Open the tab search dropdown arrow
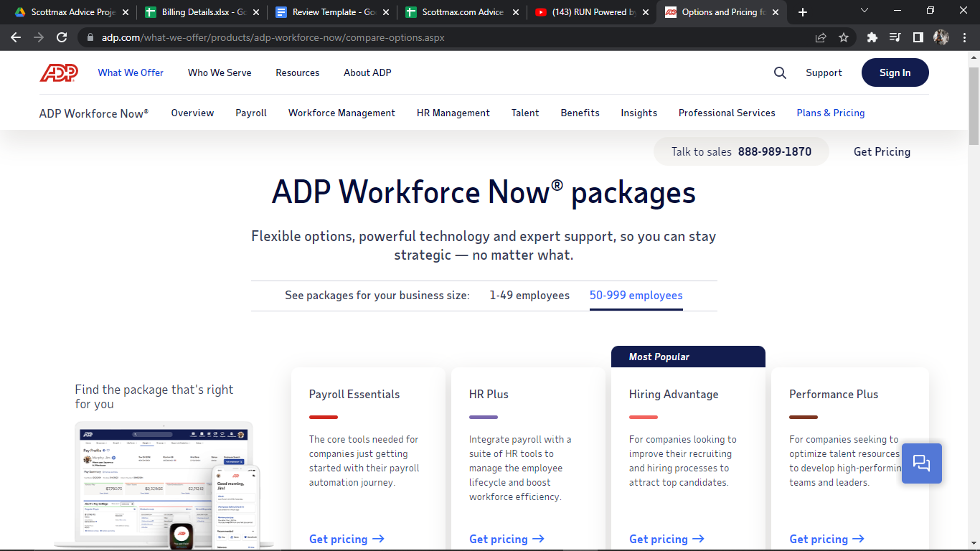This screenshot has height=551, width=980. [x=864, y=11]
